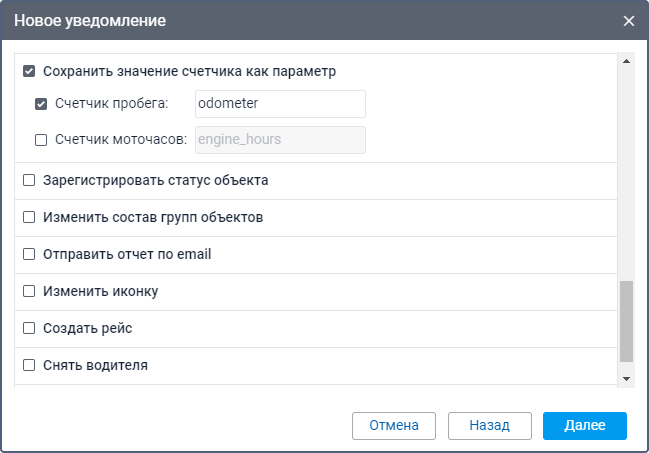Enable Изменить состав групп объектов

point(30,217)
